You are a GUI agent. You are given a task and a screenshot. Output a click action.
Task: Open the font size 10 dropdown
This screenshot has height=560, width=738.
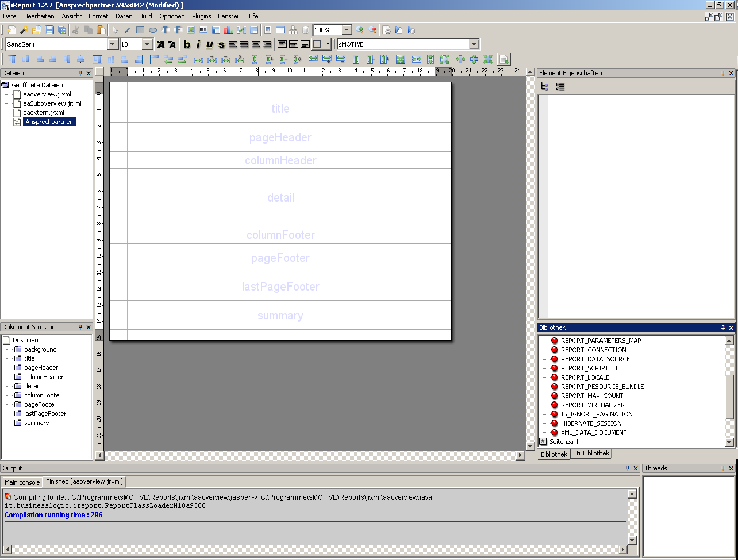point(147,44)
